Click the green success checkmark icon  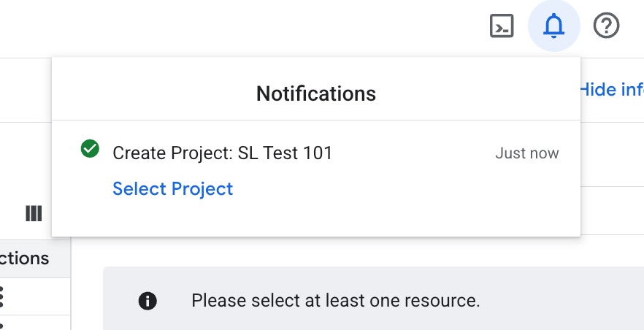click(90, 150)
